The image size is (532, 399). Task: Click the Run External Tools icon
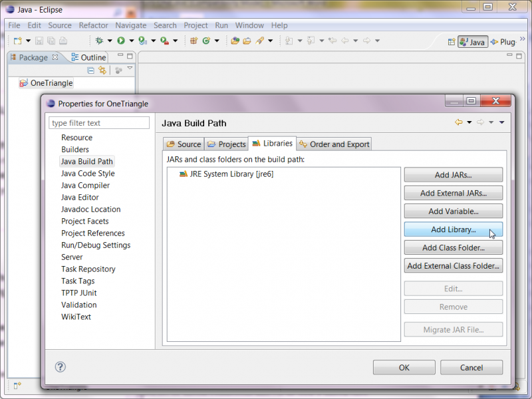pos(164,41)
